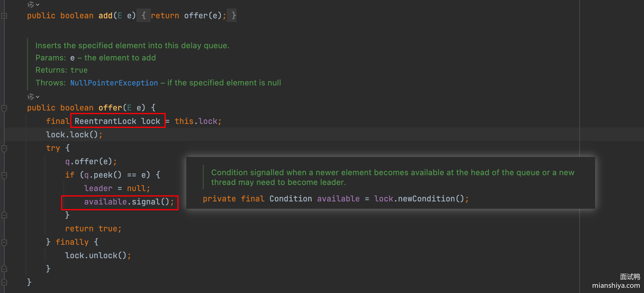Screen dimensions: 644x293
Task: Open the chevron menu above the add method
Action: [x=38, y=5]
